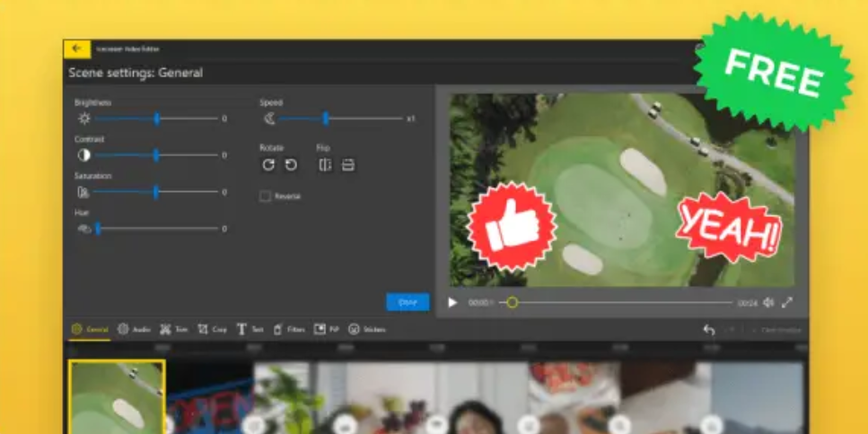Play the video preview
The width and height of the screenshot is (868, 434).
coord(452,302)
